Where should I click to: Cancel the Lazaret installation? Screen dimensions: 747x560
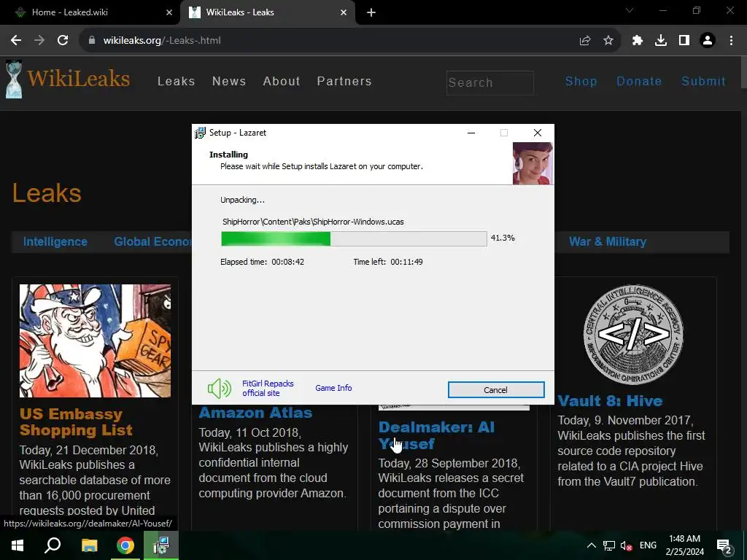(x=496, y=390)
